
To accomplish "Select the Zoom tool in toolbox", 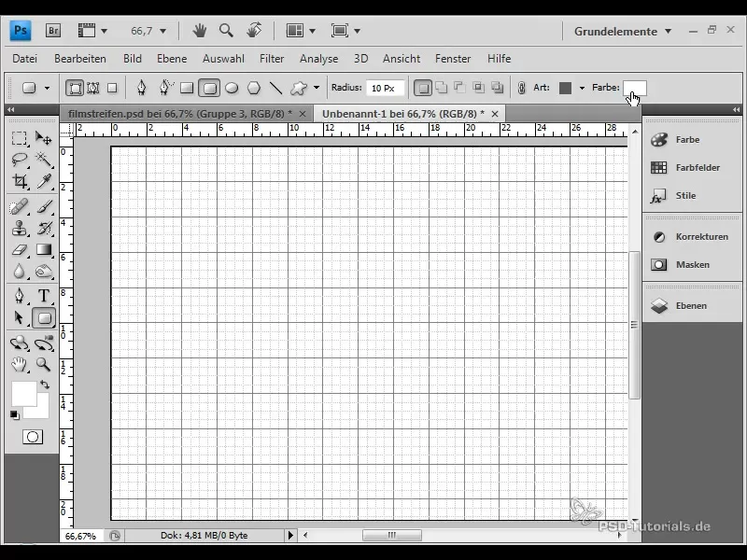I will click(x=43, y=365).
